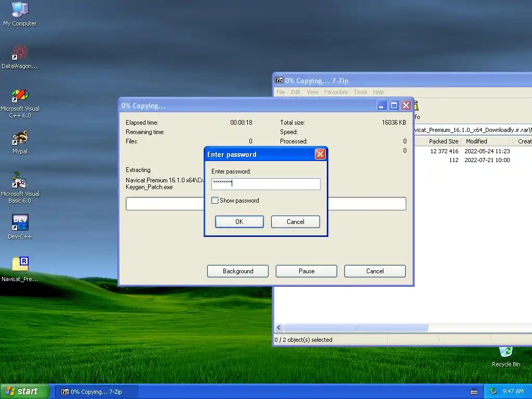Click the scroll left arrow in 7-Zip

pyautogui.click(x=279, y=327)
